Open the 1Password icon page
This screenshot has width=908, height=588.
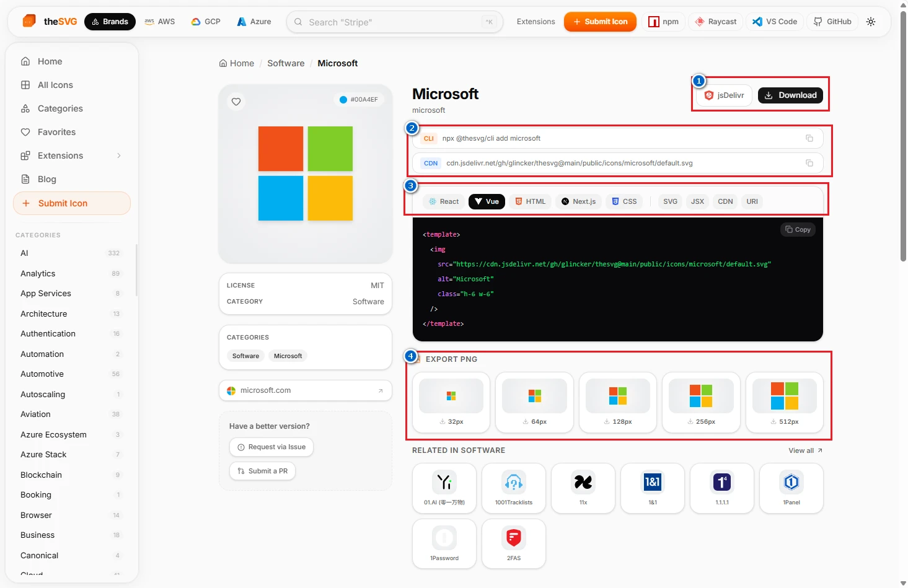pyautogui.click(x=444, y=543)
